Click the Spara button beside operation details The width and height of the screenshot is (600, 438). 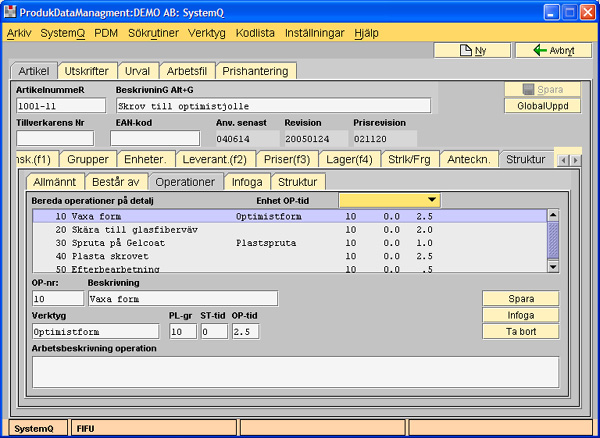(521, 298)
